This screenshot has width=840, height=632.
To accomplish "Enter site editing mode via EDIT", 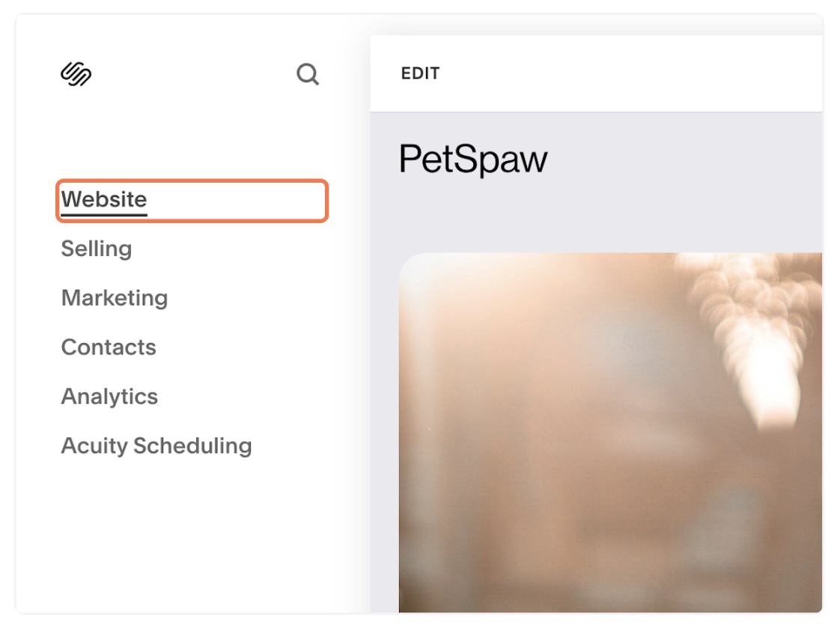I will [x=421, y=73].
